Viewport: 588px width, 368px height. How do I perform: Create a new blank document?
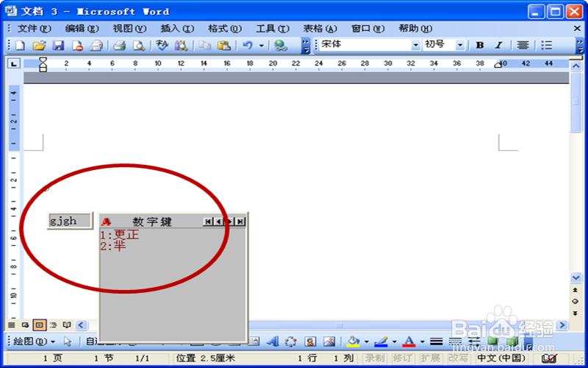20,46
